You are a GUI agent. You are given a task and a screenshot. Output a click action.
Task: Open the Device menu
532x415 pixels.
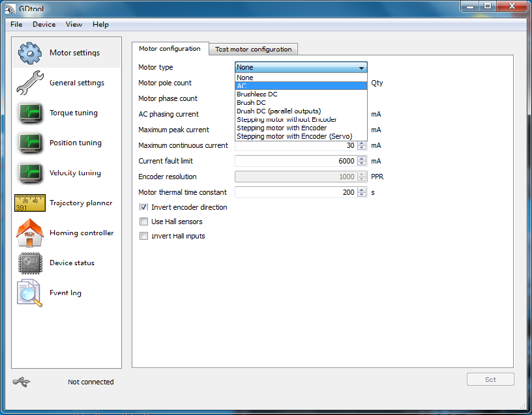click(x=44, y=24)
